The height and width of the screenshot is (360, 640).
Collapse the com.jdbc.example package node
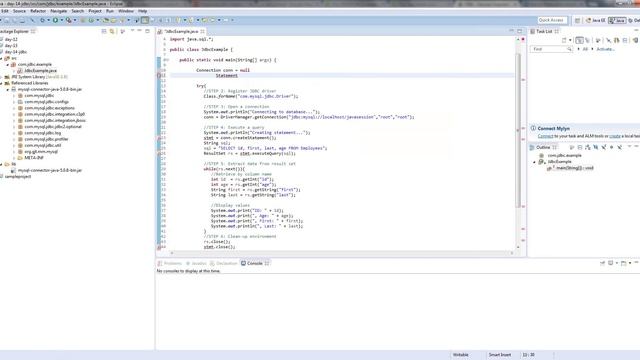coord(8,64)
